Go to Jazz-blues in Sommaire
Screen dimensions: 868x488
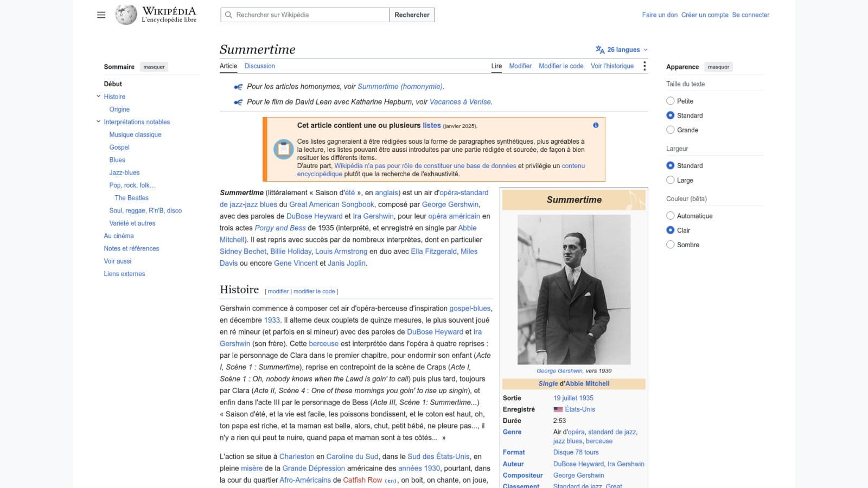[124, 172]
